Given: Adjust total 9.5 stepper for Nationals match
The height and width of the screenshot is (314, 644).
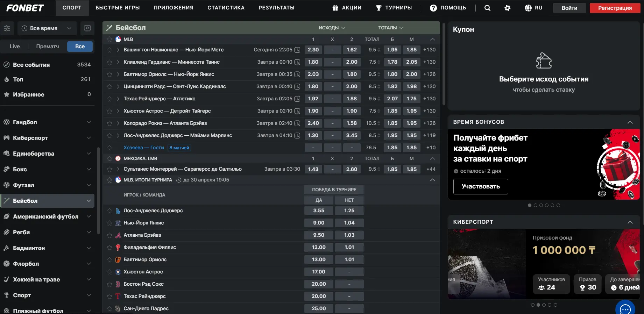Looking at the screenshot, I should (x=378, y=50).
